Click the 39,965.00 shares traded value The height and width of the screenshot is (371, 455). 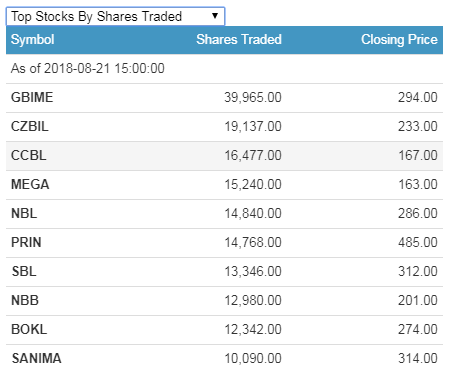(x=253, y=97)
